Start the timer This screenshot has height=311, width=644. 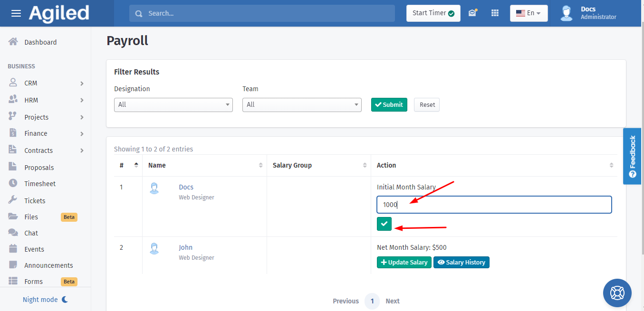433,13
